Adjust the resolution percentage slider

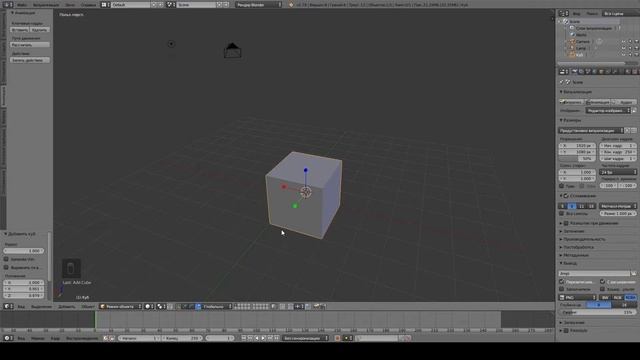click(x=577, y=158)
